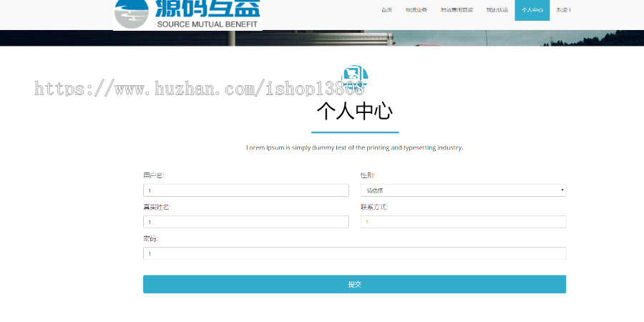This screenshot has height=322, width=644.
Task: Click the 性别: label
Action: pos(368,175)
